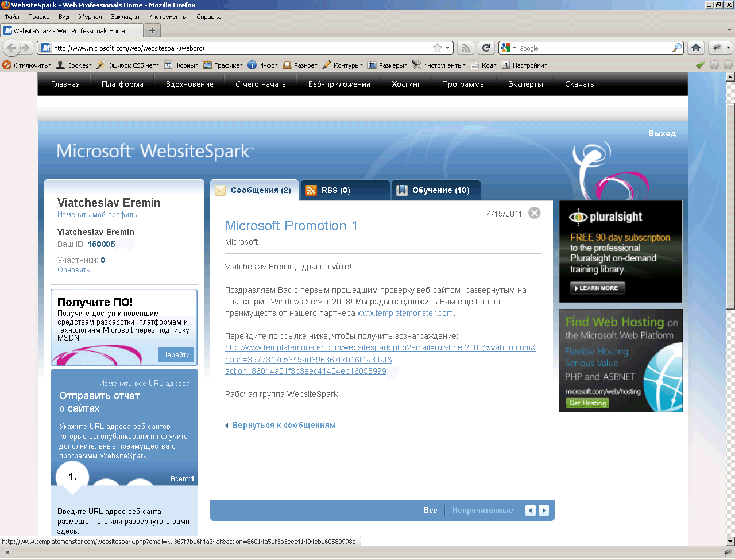Click the browser Forward arrow
735x560 pixels.
tap(25, 48)
